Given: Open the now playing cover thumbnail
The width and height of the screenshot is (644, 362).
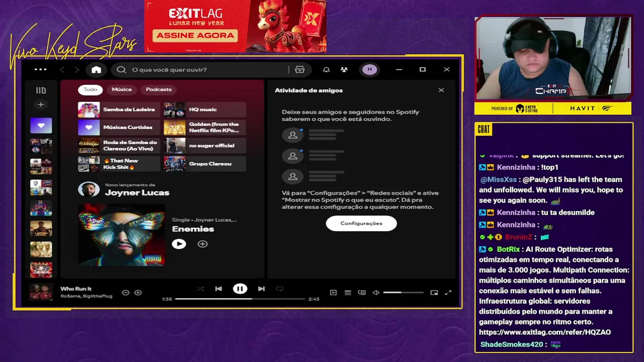Looking at the screenshot, I should pos(41,292).
